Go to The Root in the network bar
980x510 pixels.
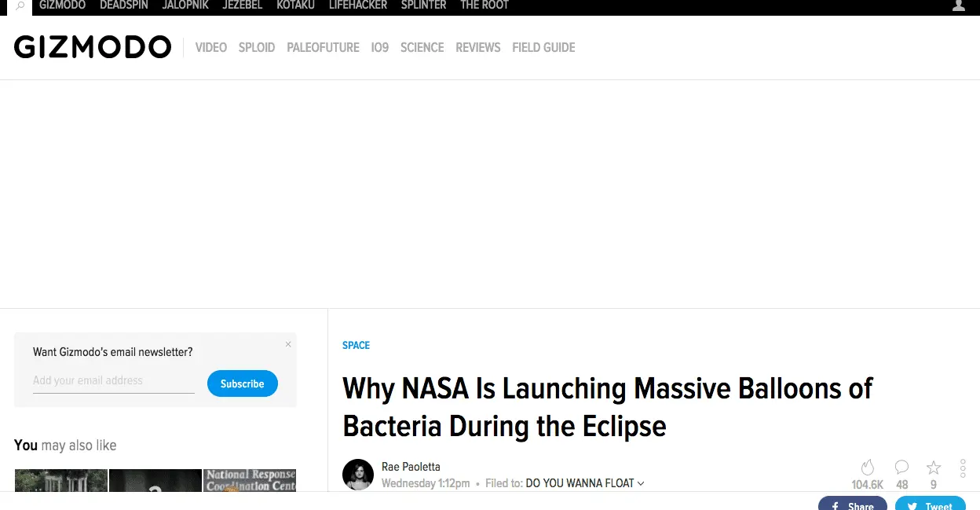(x=485, y=6)
